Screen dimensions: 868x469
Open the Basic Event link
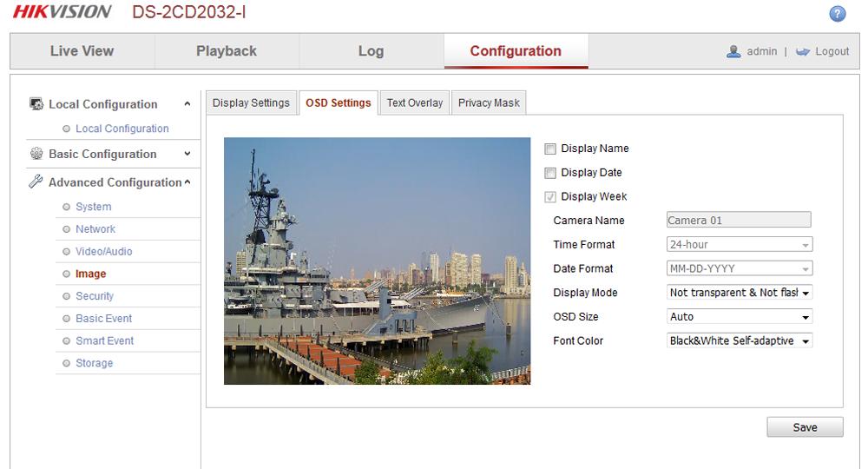[x=103, y=319]
